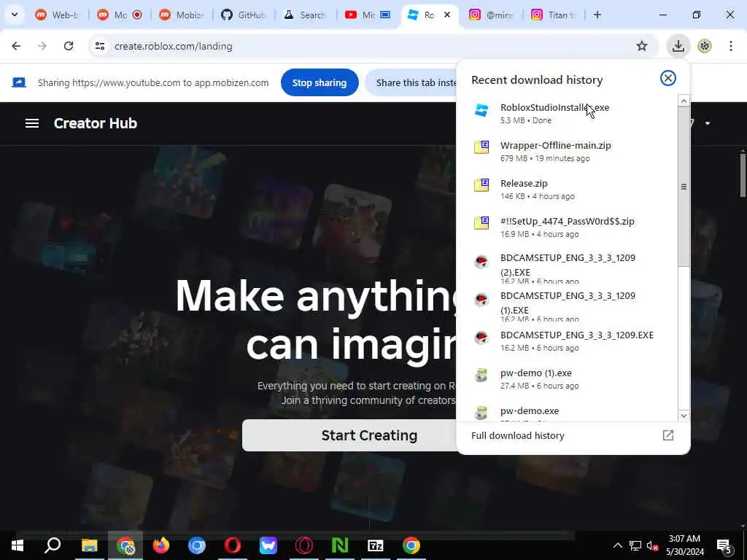Open full download history external link icon
The width and height of the screenshot is (747, 560).
668,435
